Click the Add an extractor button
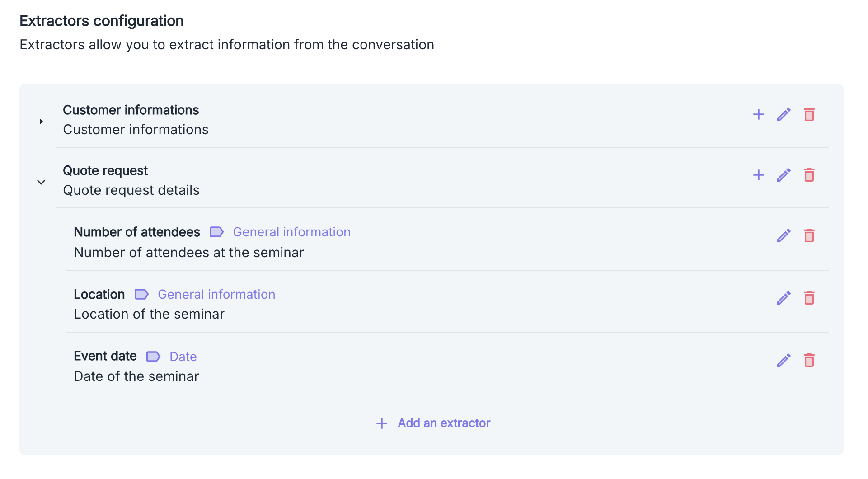Viewport: 868px width, 479px height. [433, 423]
